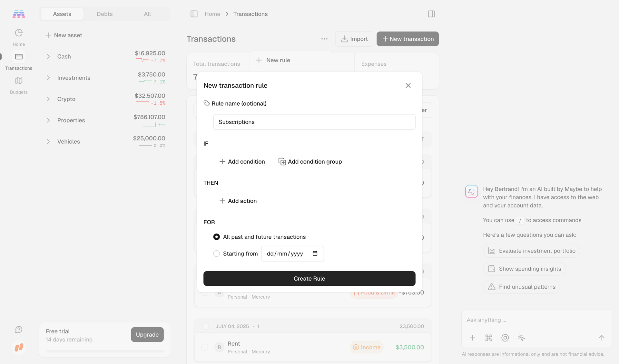Expand the Cash asset group

pyautogui.click(x=48, y=56)
